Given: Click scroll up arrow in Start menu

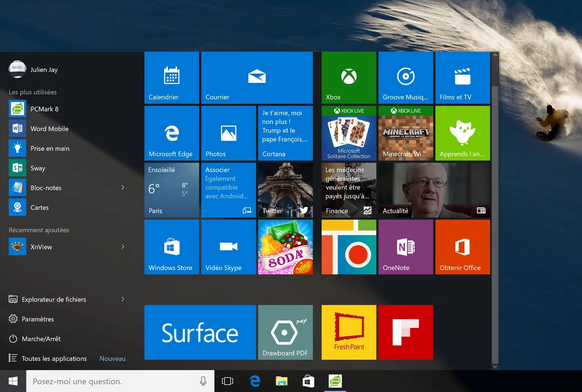Looking at the screenshot, I should 495,55.
